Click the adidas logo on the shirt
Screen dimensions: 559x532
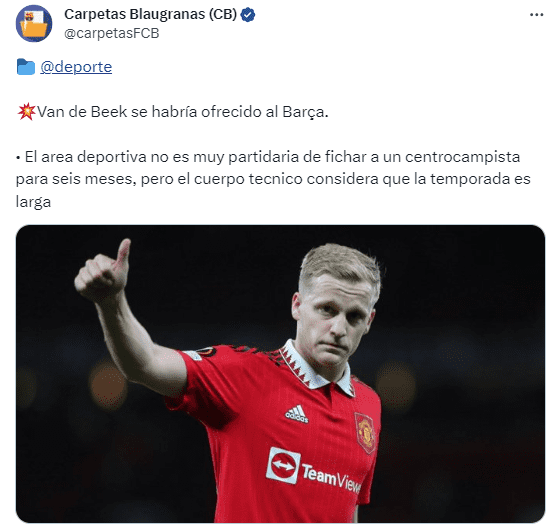click(x=297, y=414)
